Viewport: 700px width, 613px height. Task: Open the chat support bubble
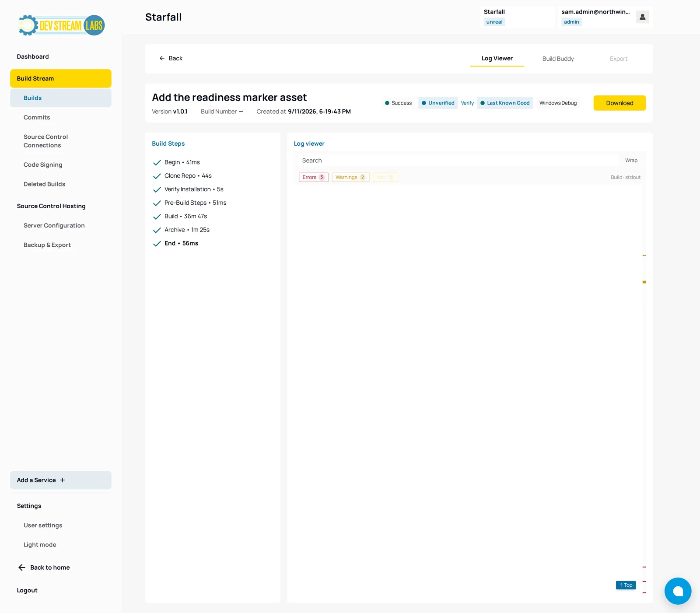(x=678, y=591)
